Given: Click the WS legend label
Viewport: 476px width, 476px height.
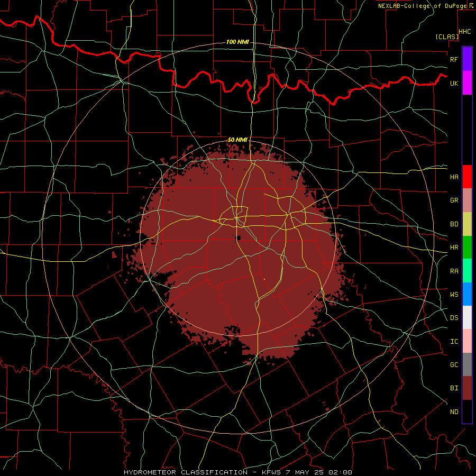Looking at the screenshot, I should point(454,294).
